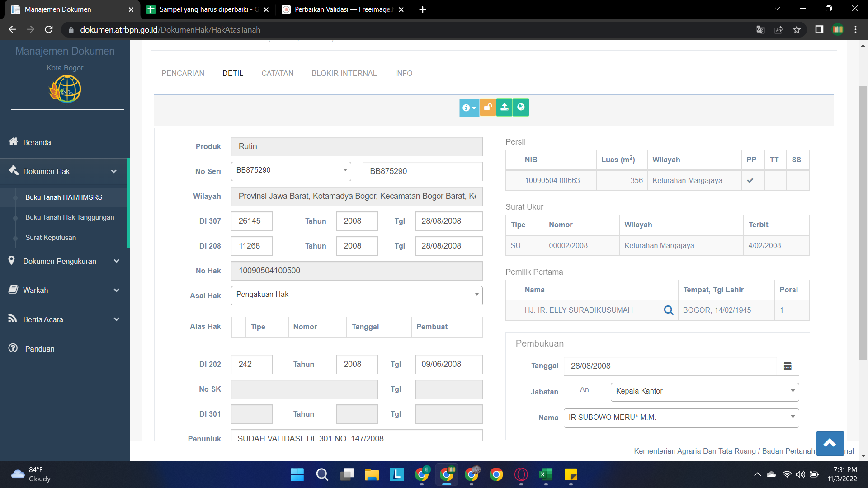This screenshot has width=868, height=488.
Task: Click the orange unlock icon button
Action: pos(488,108)
